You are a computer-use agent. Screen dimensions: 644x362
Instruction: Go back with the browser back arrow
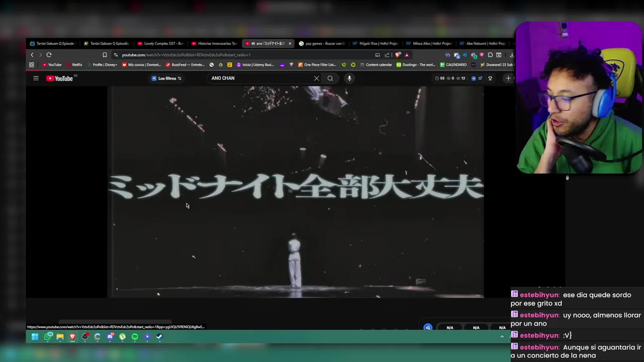tap(32, 55)
